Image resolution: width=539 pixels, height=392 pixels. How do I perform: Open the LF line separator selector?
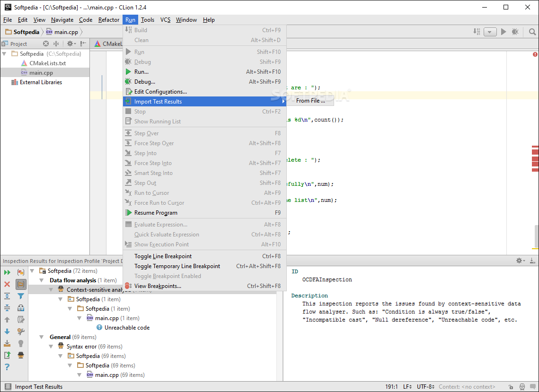pos(407,386)
